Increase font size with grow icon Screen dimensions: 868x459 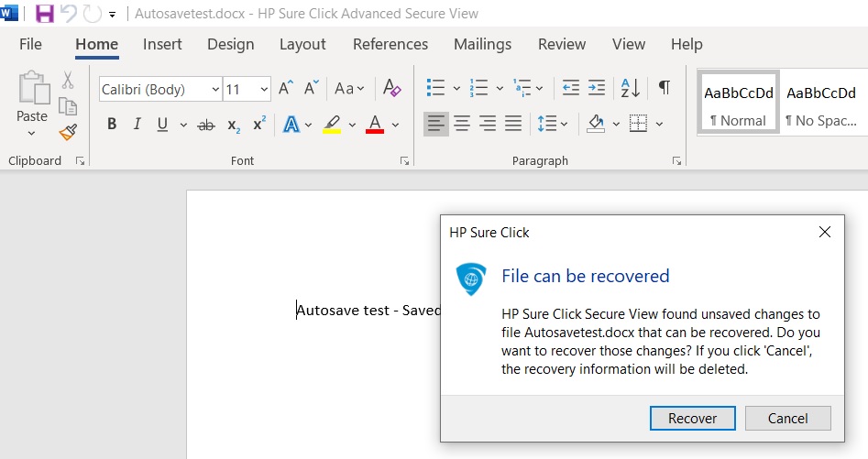pyautogui.click(x=286, y=88)
